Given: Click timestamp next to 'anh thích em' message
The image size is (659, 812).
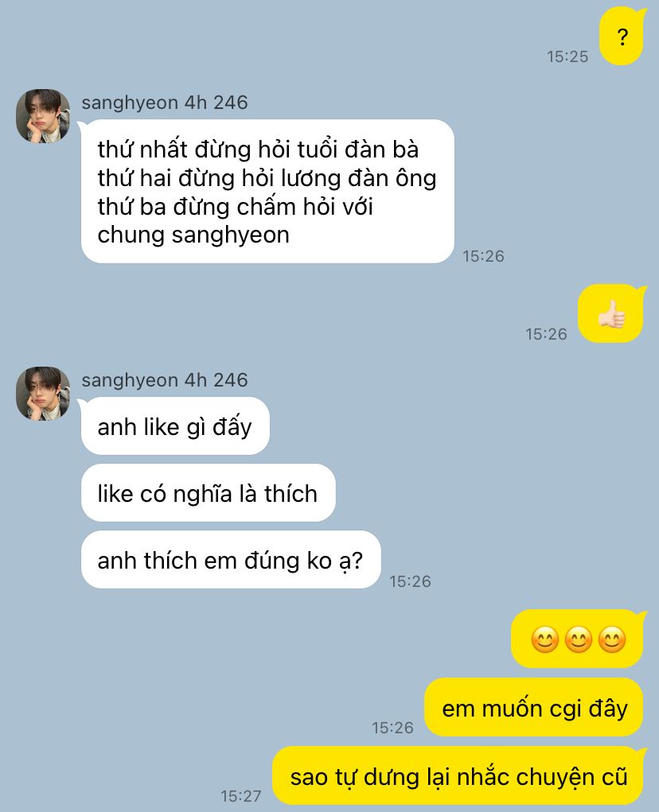Looking at the screenshot, I should tap(411, 581).
